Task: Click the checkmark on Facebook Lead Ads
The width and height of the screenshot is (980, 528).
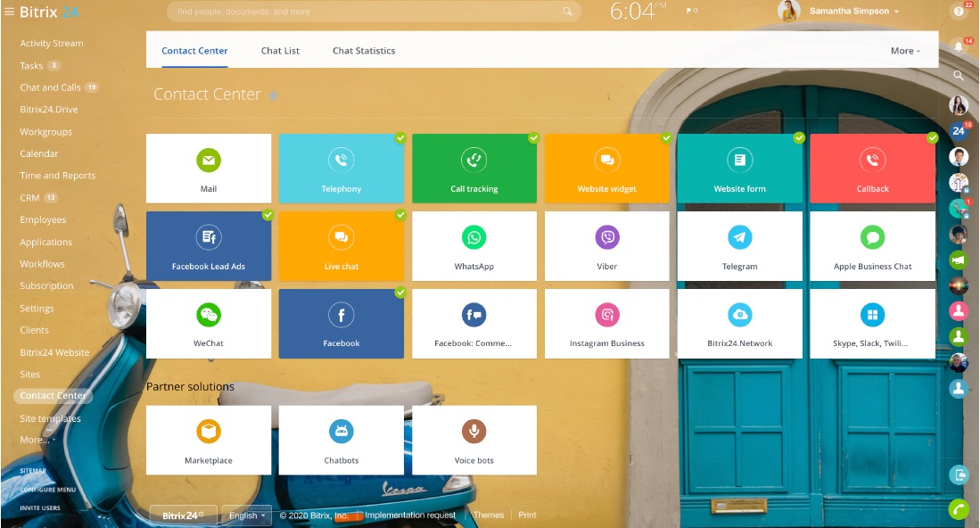Action: coord(268,215)
